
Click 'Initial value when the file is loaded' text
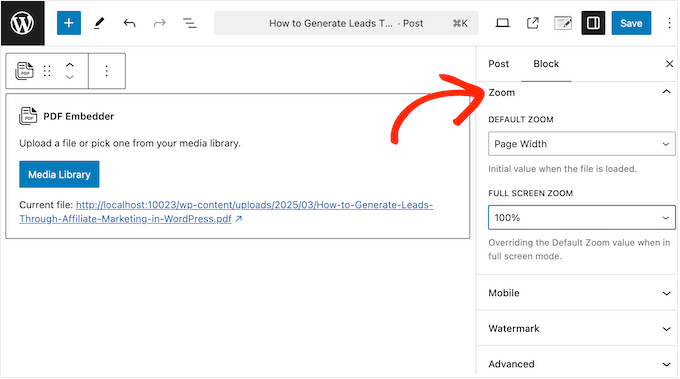click(562, 169)
